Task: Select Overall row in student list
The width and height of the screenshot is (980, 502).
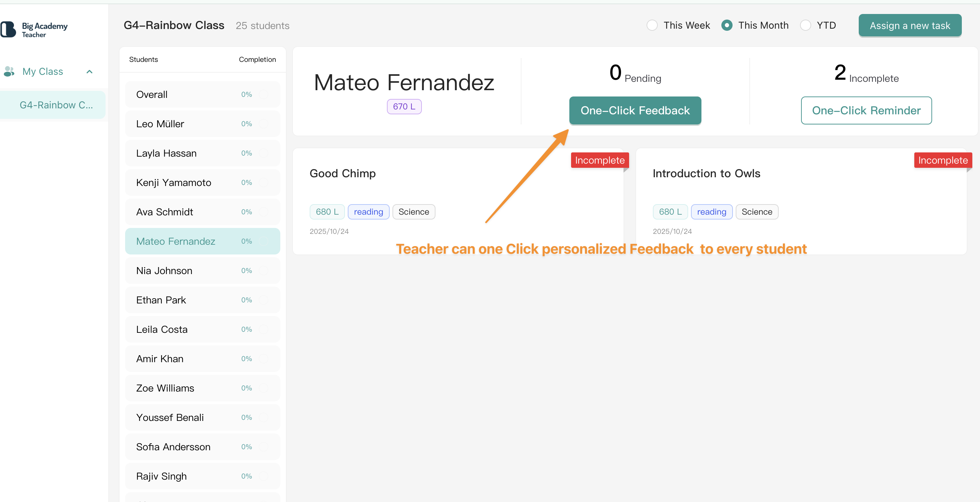Action: tap(202, 94)
